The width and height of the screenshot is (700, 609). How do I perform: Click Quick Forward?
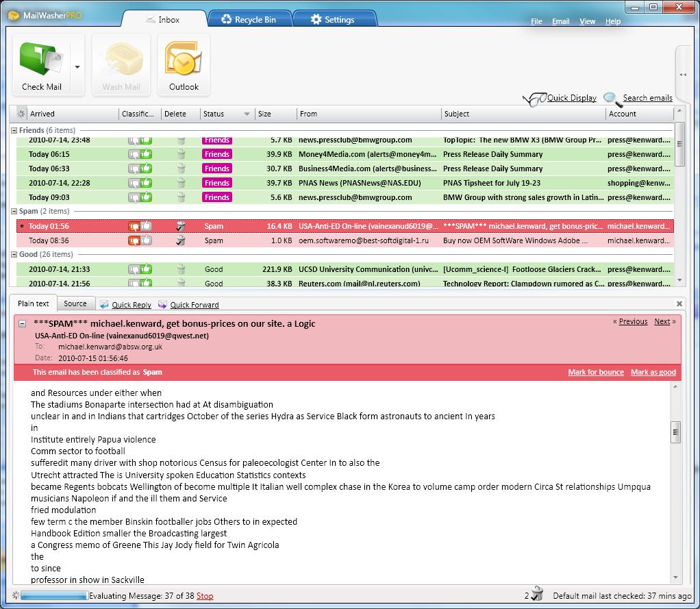click(188, 304)
